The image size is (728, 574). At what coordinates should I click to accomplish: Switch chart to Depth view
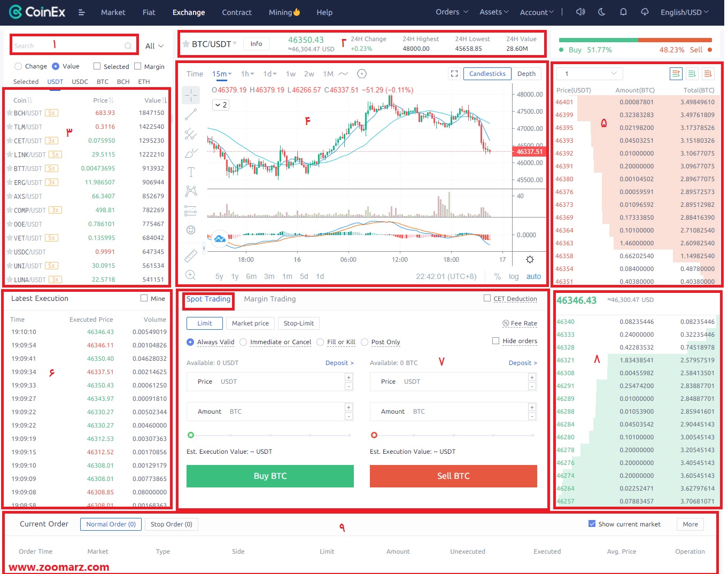526,74
